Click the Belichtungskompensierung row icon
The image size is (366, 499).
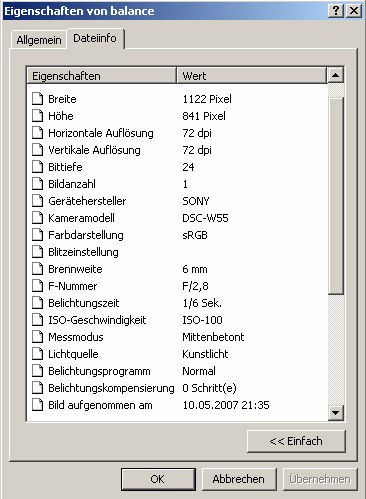pos(38,388)
